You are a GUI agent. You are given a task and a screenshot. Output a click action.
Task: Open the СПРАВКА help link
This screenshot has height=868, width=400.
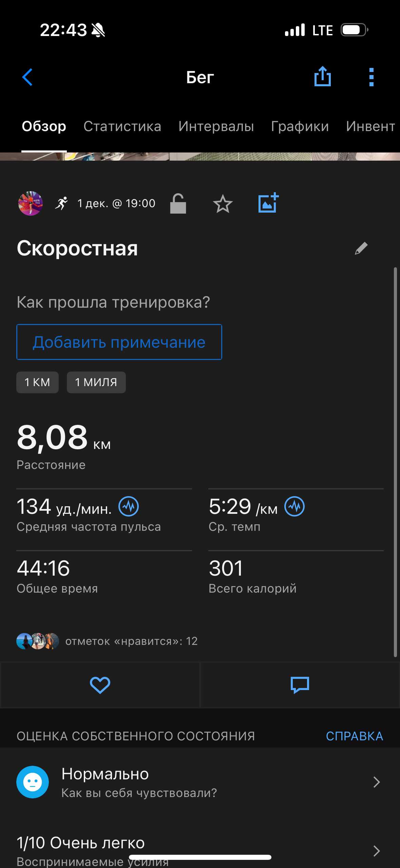coord(355,736)
